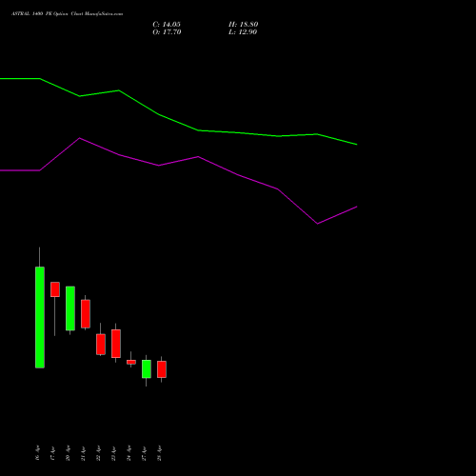Select the open value O: 17.70
Viewport: 476px width, 476px height.
167,32
